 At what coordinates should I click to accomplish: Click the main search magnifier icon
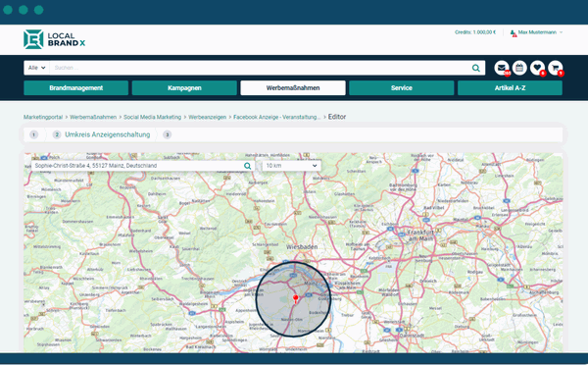point(476,68)
